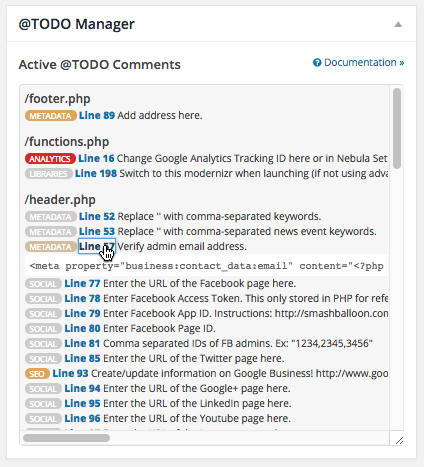Open Line 198 modernizr todo
The width and height of the screenshot is (424, 467).
[x=96, y=173]
